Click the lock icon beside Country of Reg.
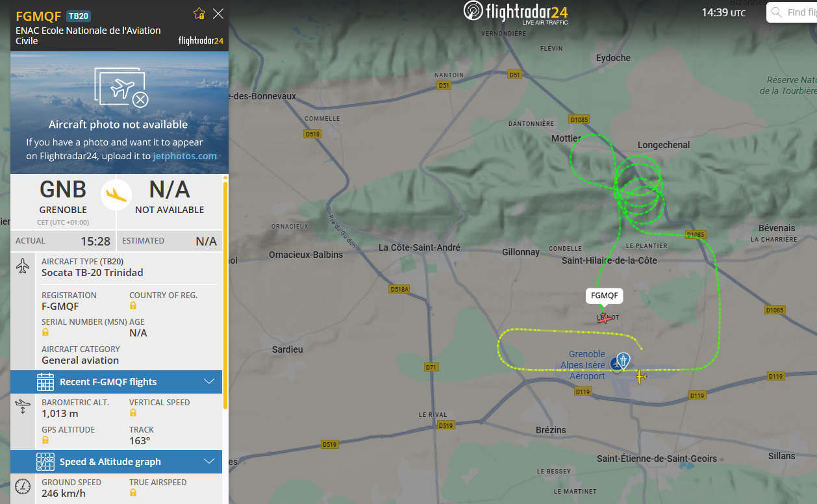Screen dimensions: 817x504 (x=133, y=305)
